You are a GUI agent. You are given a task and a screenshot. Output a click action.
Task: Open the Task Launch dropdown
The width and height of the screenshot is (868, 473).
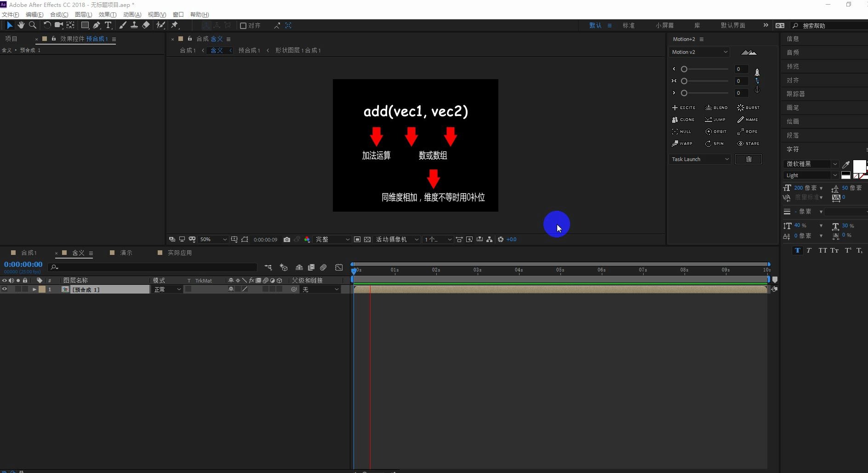[x=700, y=159]
